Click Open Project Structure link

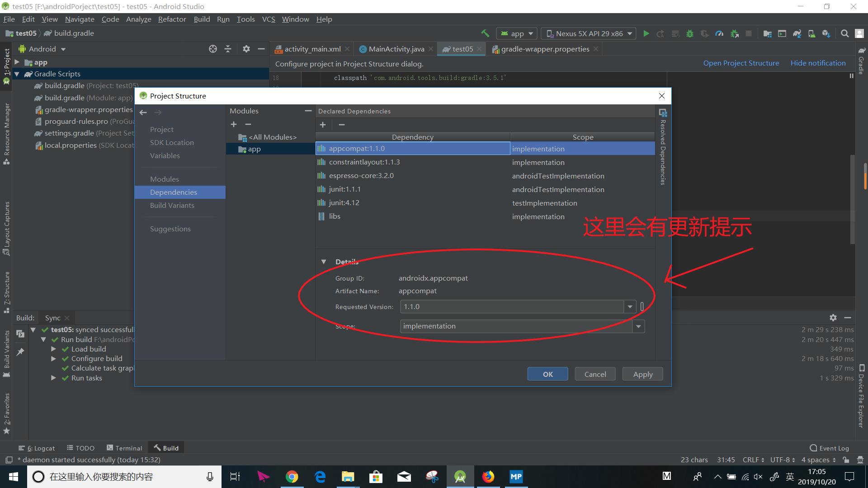[741, 63]
